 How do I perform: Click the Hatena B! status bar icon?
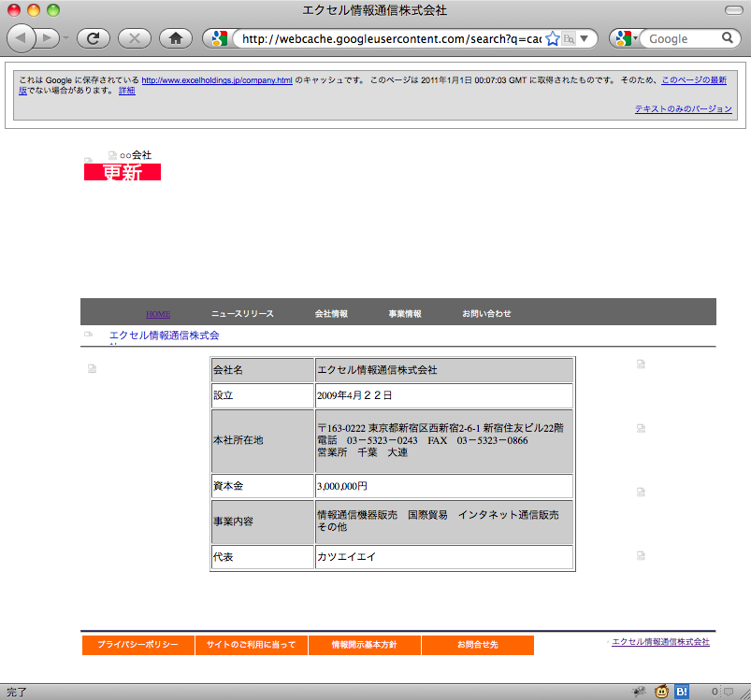[682, 692]
